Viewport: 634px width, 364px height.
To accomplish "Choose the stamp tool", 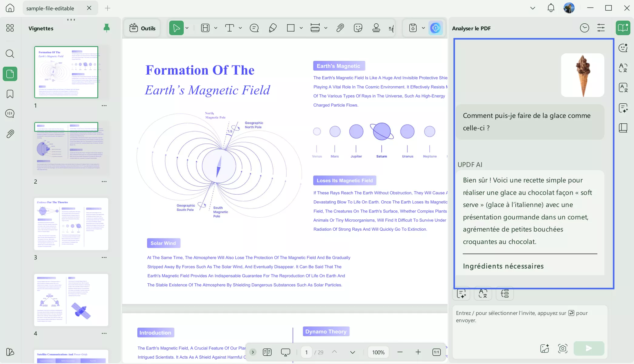I will [376, 28].
